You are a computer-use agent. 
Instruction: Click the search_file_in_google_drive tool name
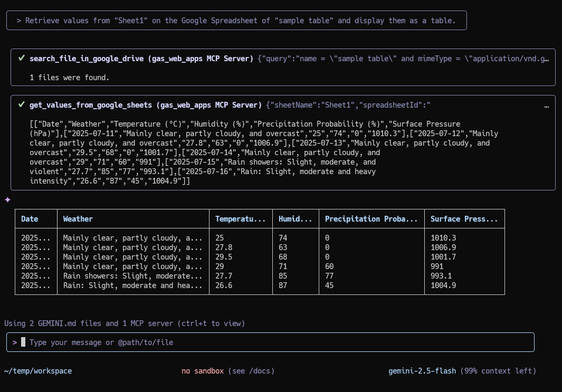click(87, 59)
